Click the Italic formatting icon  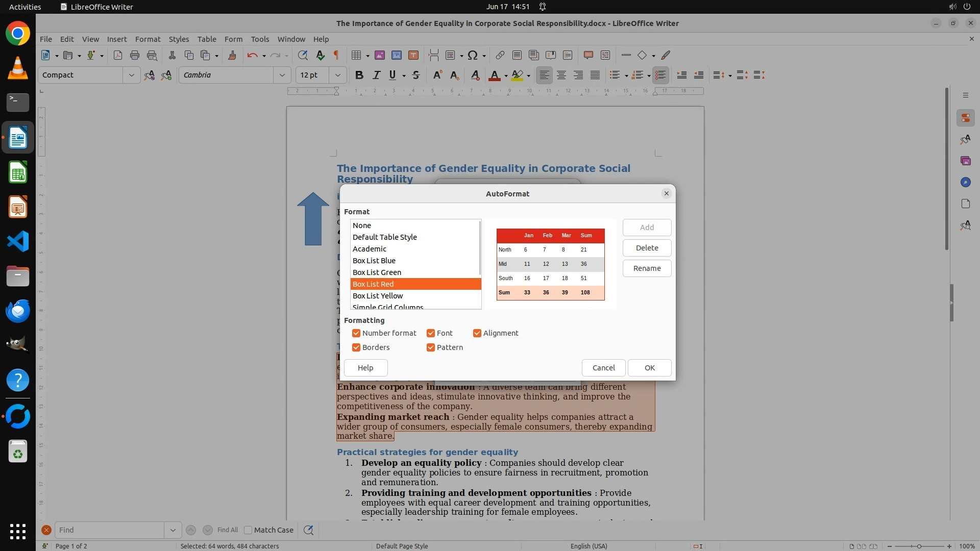(376, 75)
